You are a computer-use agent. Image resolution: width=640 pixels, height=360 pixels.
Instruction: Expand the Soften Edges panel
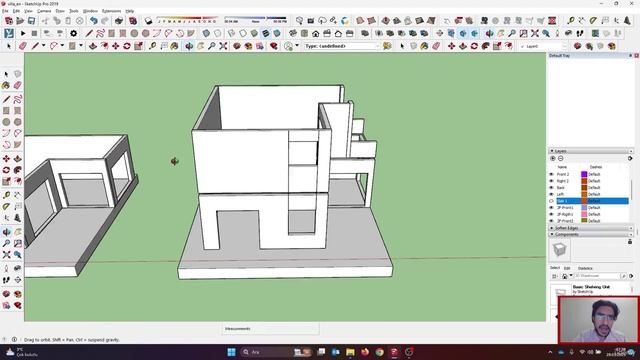tap(591, 228)
